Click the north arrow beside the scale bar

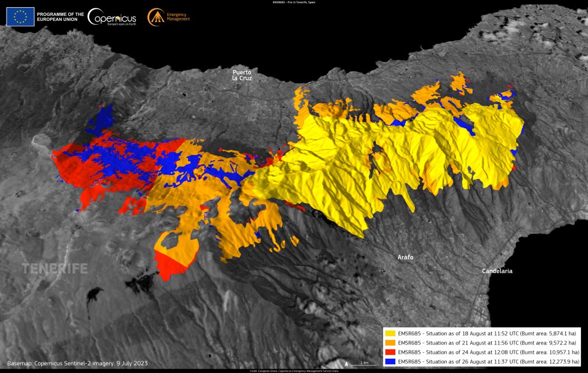tap(346, 364)
